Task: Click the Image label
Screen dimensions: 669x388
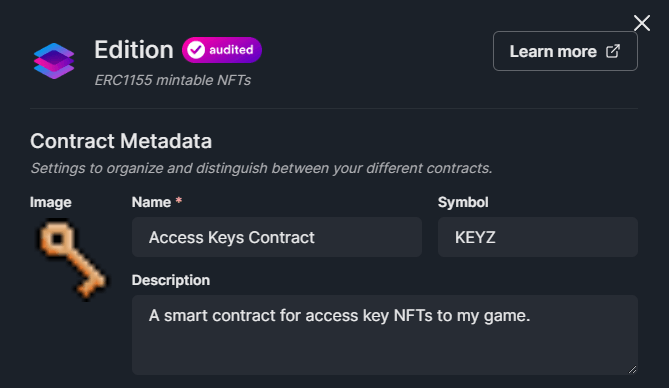Action: [x=51, y=202]
